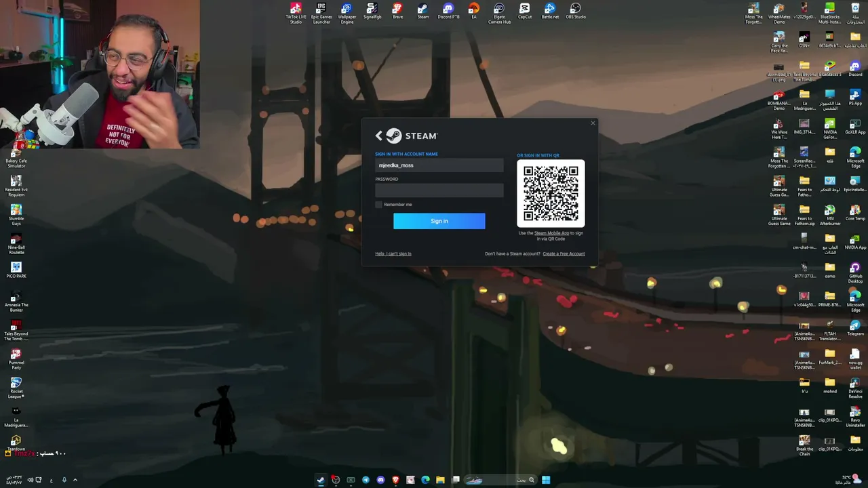The image size is (868, 488).
Task: Go back using Steam login back arrow
Action: click(x=379, y=136)
